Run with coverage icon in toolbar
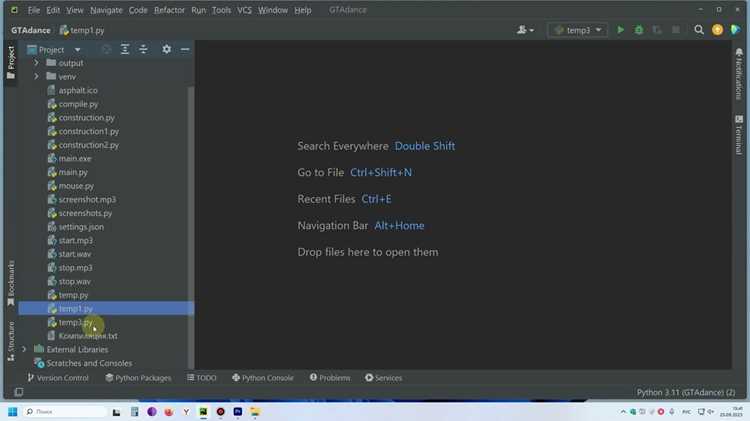750x421 pixels. [x=657, y=30]
